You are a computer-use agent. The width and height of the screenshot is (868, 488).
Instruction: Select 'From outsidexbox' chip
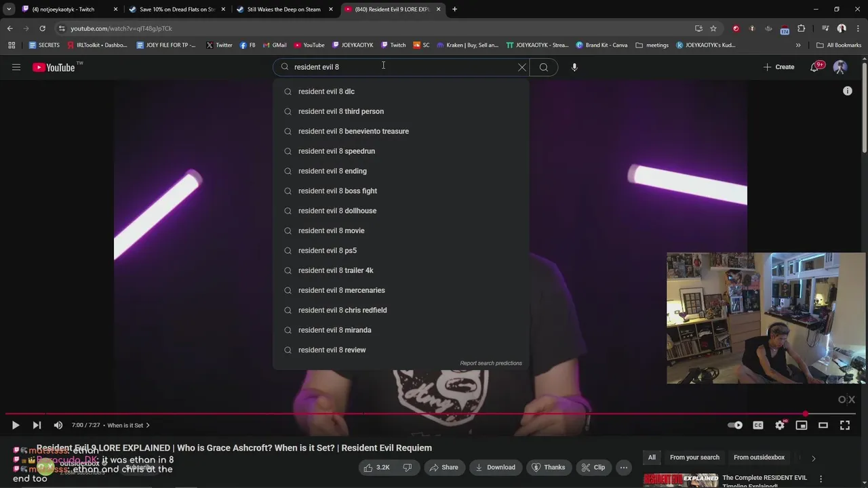point(759,457)
